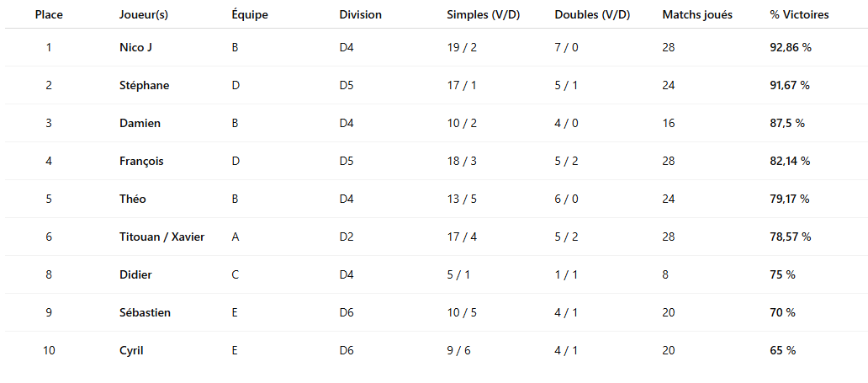This screenshot has width=868, height=383.
Task: Click the Division column header
Action: click(360, 14)
